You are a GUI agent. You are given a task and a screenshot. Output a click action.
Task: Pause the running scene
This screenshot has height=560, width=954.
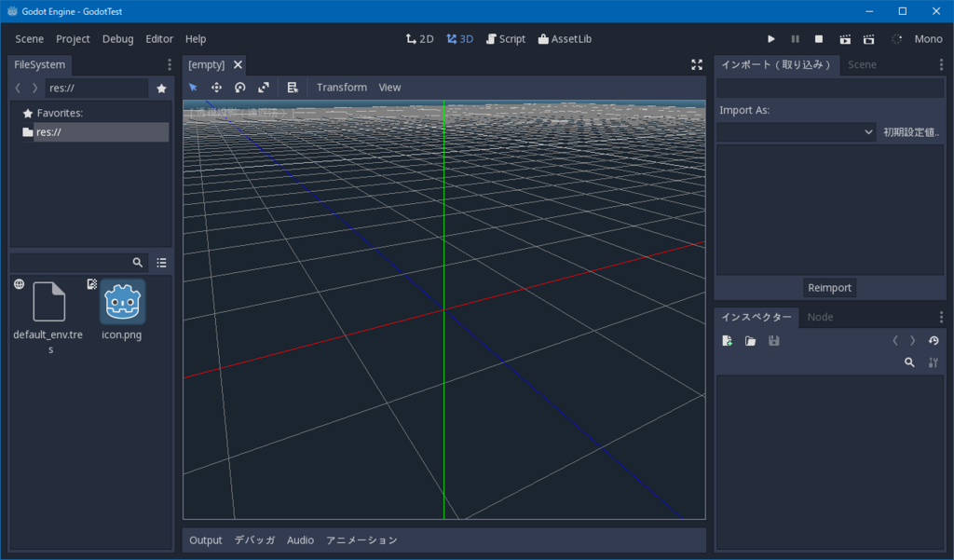[x=795, y=39]
